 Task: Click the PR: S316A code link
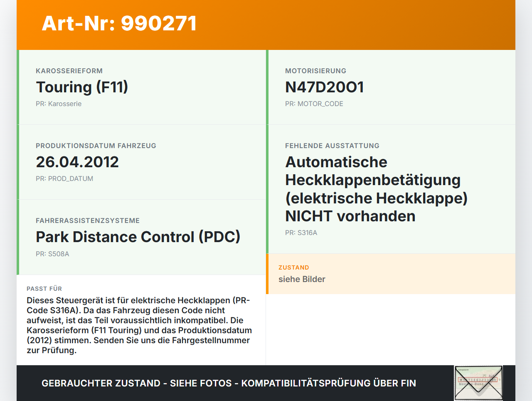pos(301,233)
